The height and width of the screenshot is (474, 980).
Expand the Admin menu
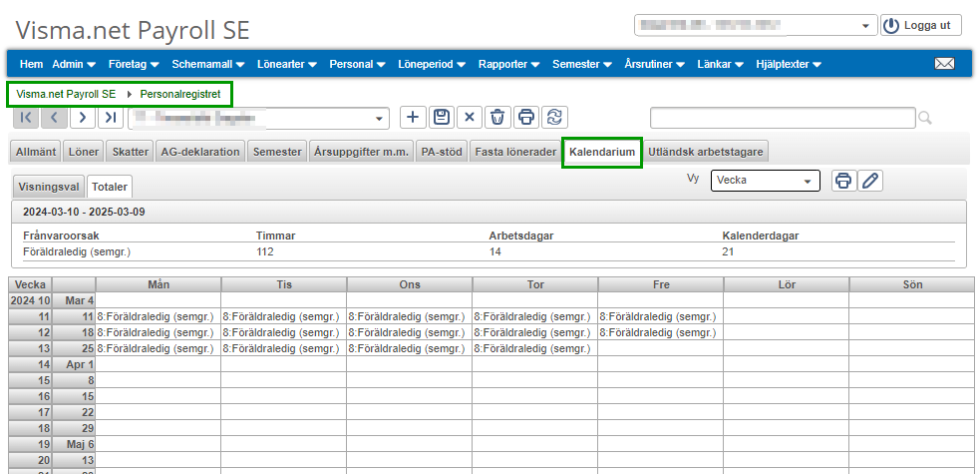[74, 64]
